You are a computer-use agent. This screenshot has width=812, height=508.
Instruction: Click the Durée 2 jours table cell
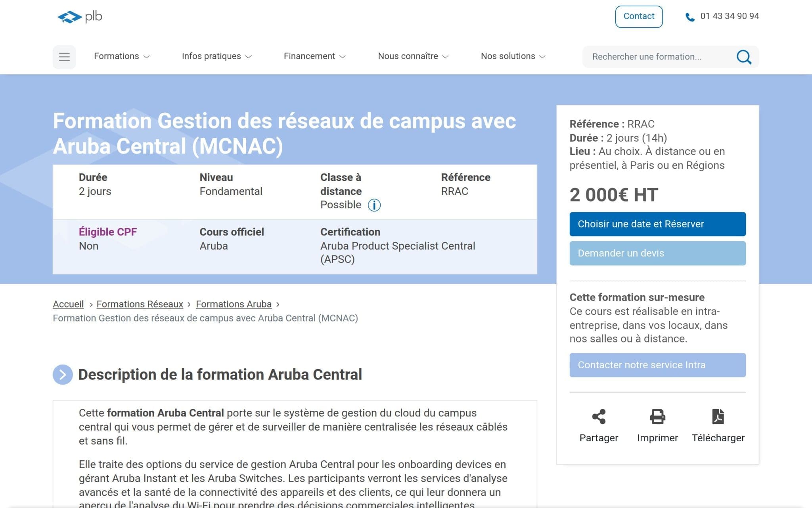coord(95,185)
